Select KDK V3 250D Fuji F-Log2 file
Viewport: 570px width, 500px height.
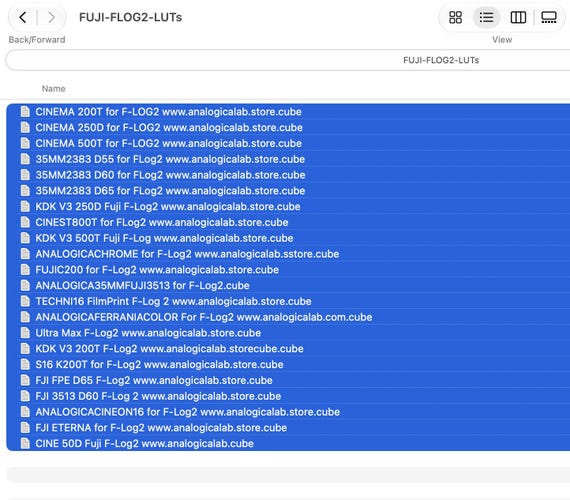pos(288,207)
